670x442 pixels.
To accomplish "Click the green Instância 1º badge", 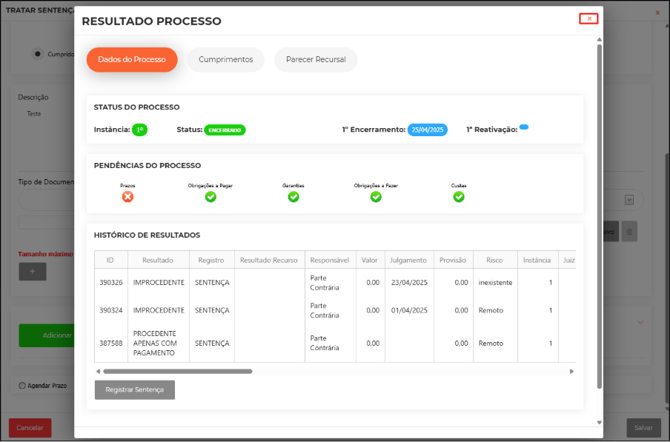I will [x=140, y=130].
